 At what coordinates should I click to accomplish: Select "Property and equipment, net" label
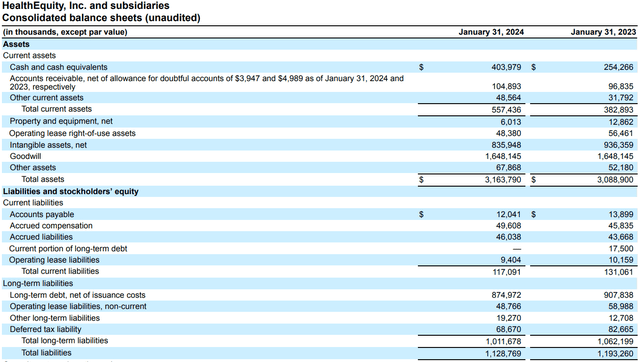pyautogui.click(x=61, y=121)
